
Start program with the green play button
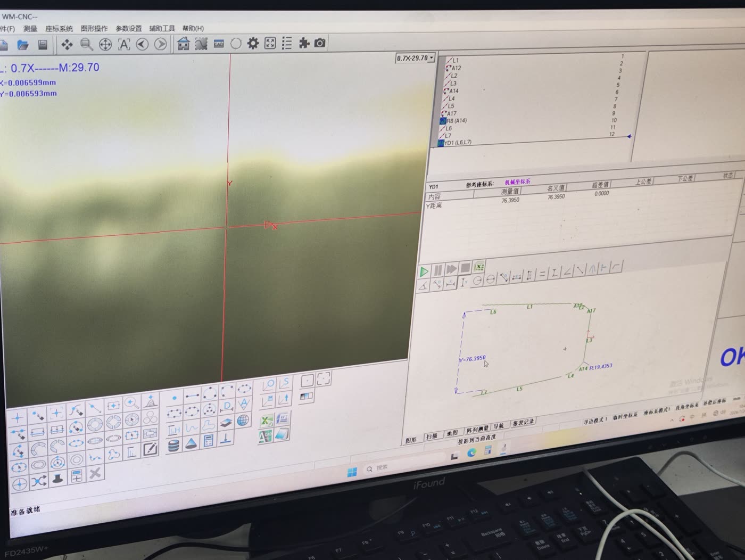424,271
